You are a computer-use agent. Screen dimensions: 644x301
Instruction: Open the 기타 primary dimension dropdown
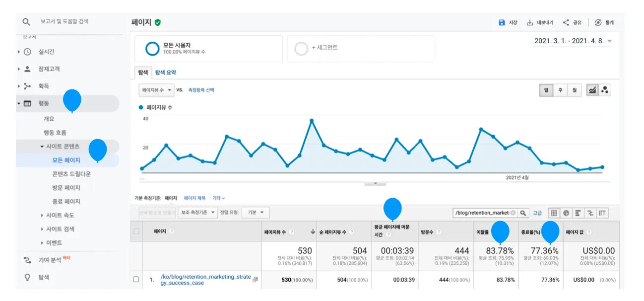coord(219,198)
